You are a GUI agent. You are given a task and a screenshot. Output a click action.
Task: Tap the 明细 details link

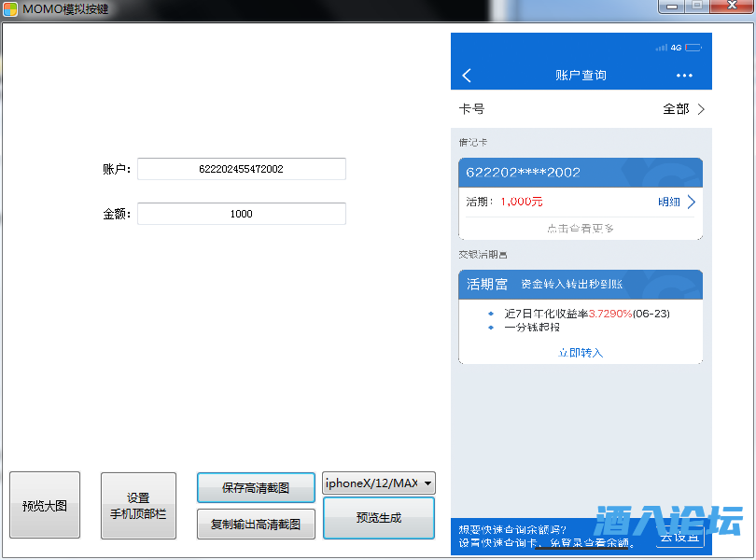669,202
